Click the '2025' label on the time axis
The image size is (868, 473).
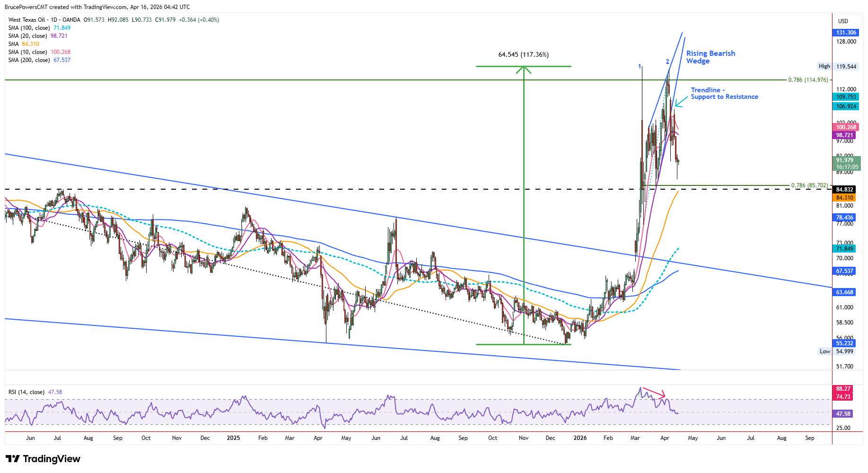233,438
